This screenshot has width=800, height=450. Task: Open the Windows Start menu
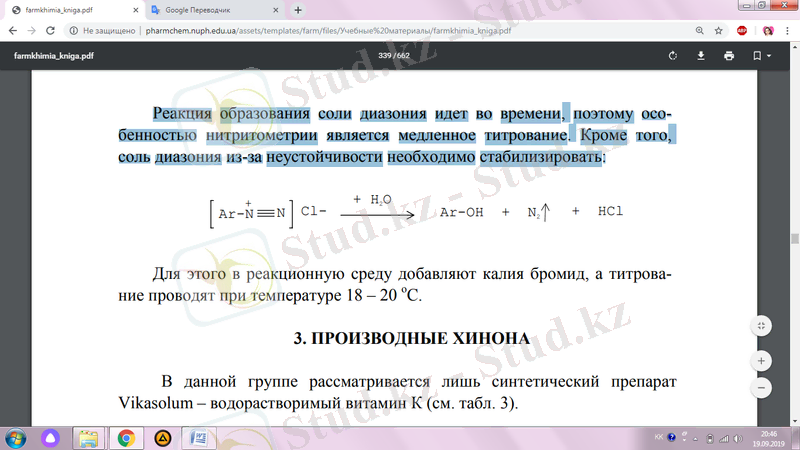(16, 438)
